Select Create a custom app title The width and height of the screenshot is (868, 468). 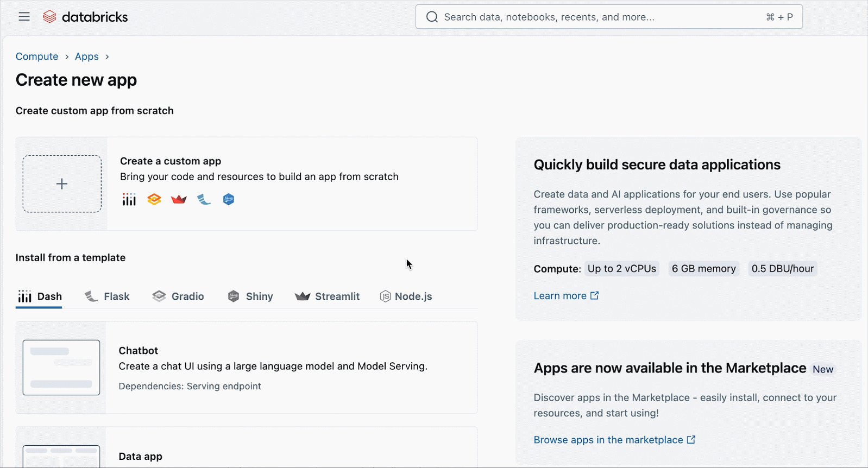(x=171, y=161)
